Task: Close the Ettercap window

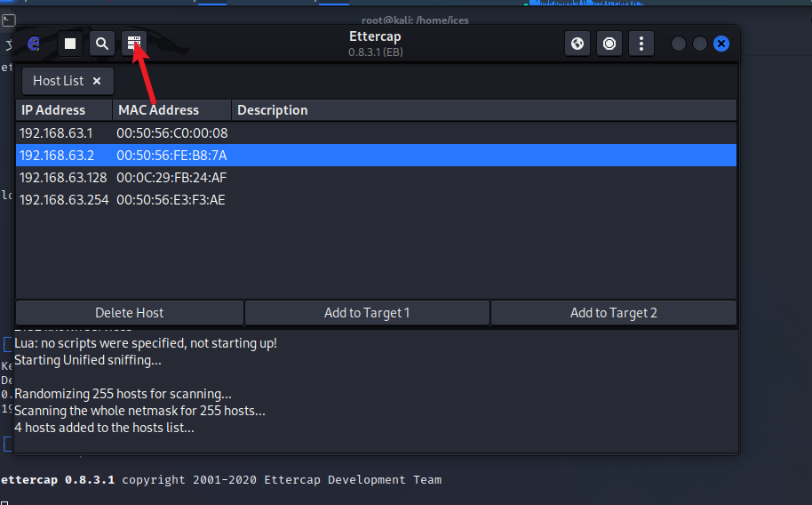Action: pyautogui.click(x=721, y=44)
